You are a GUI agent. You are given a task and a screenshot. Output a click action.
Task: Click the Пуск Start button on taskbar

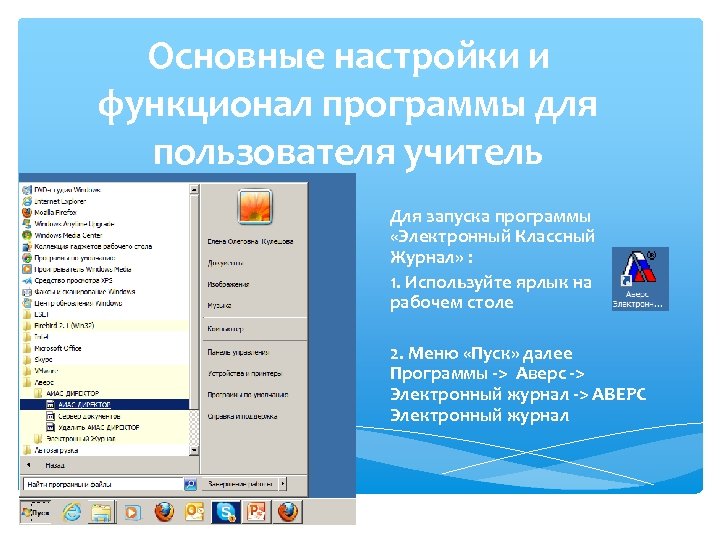click(x=36, y=512)
